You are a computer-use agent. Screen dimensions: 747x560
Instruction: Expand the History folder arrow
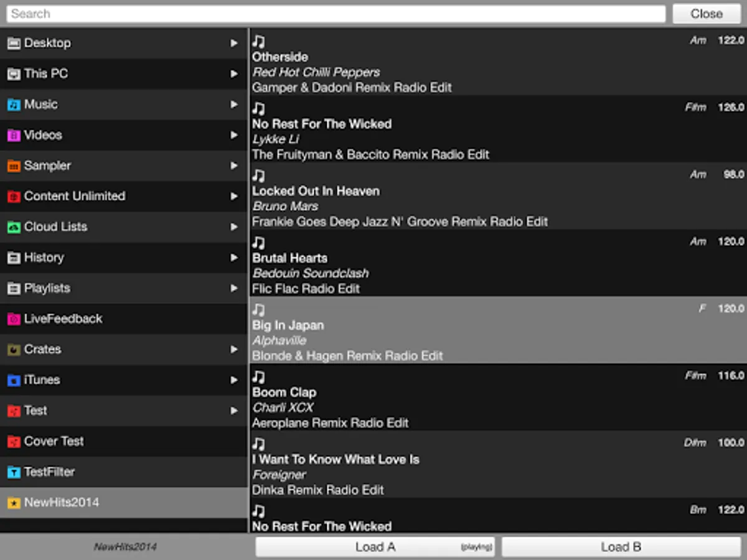234,258
